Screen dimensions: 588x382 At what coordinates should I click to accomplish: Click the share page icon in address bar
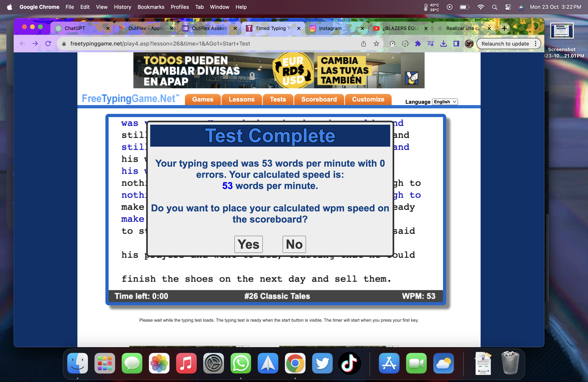click(363, 44)
